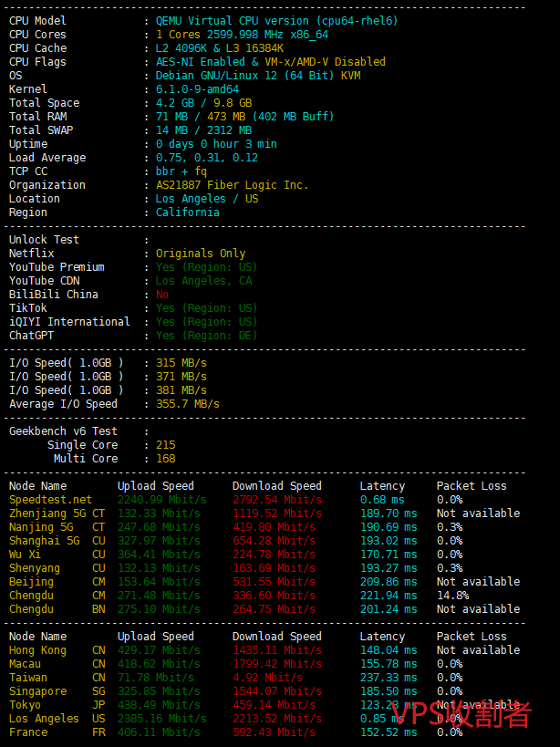This screenshot has height=747, width=560.
Task: Select the Average I/O Speed 355.7 MB/s value
Action: (x=187, y=404)
